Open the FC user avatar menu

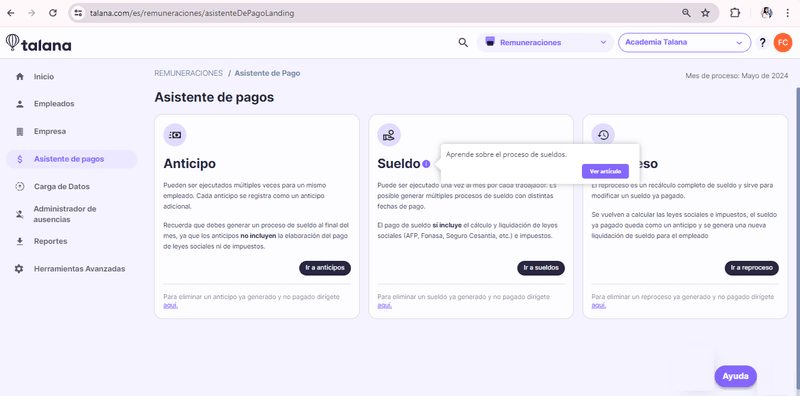[782, 43]
